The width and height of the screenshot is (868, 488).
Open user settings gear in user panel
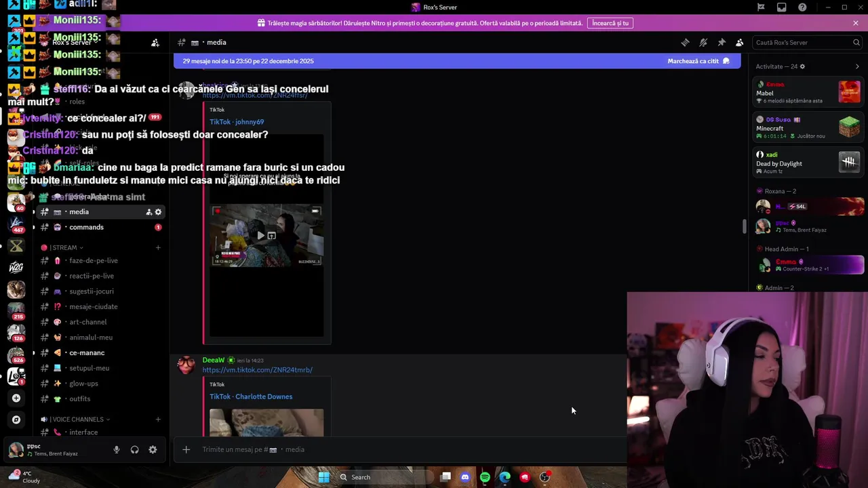[x=153, y=449]
